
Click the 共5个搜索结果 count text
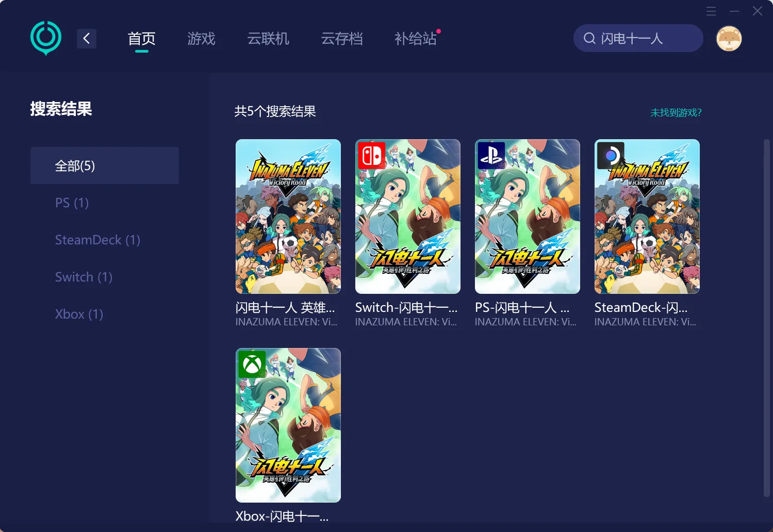click(275, 111)
